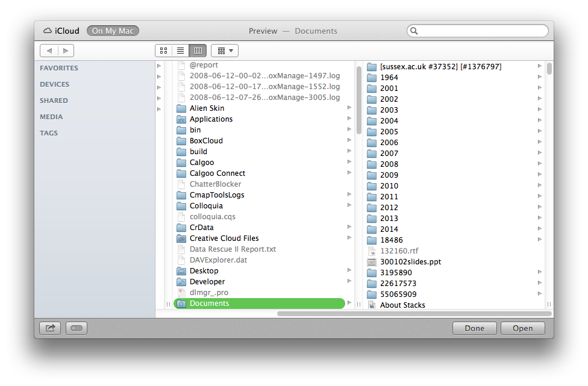This screenshot has height=386, width=588.
Task: Click the Creative Cloud Files folder icon
Action: [181, 238]
